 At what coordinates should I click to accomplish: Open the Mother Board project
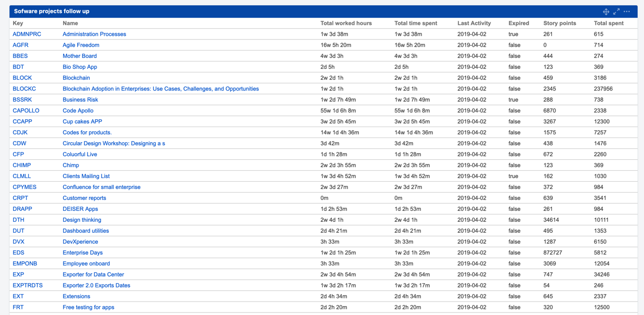[x=79, y=56]
